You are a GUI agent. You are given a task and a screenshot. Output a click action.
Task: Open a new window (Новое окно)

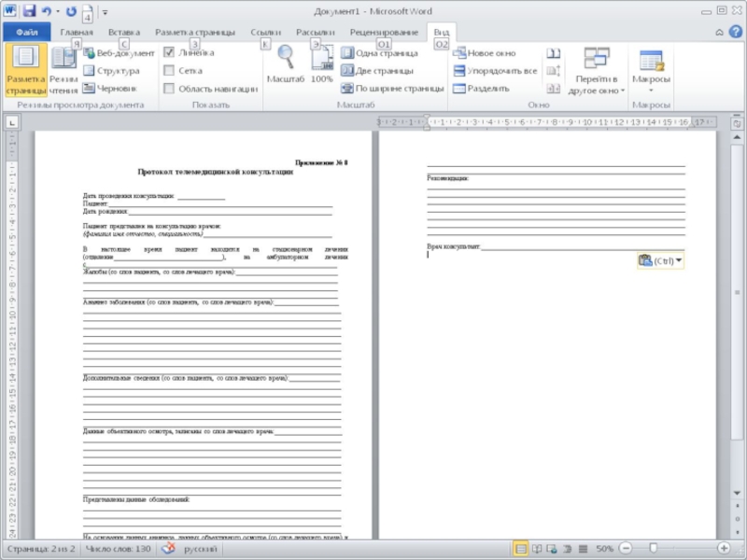pyautogui.click(x=485, y=53)
